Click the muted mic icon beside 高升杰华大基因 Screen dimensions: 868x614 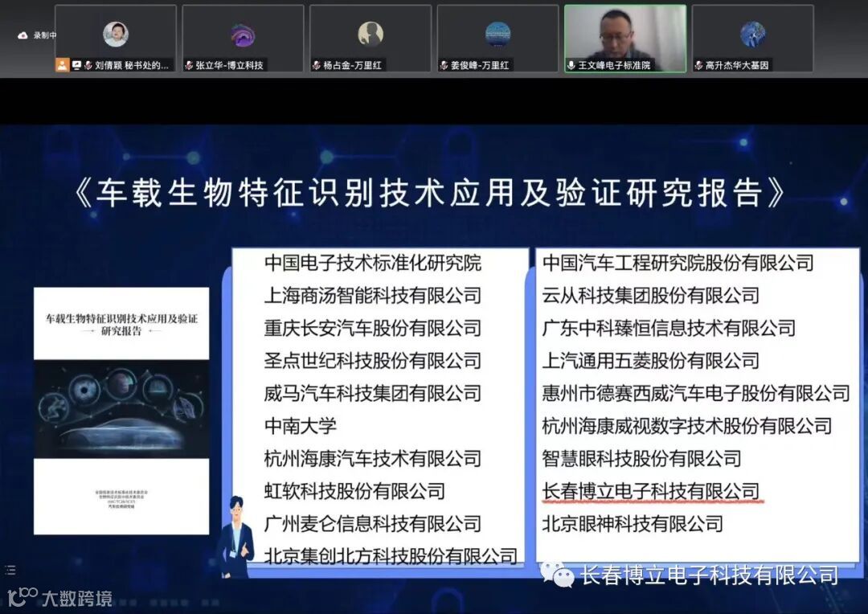698,65
